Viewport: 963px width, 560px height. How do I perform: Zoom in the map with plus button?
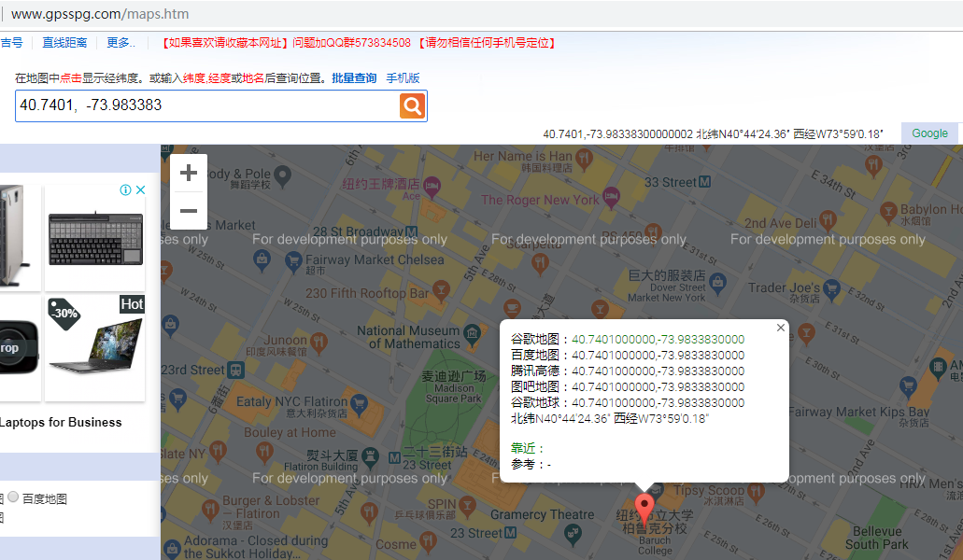pos(189,173)
